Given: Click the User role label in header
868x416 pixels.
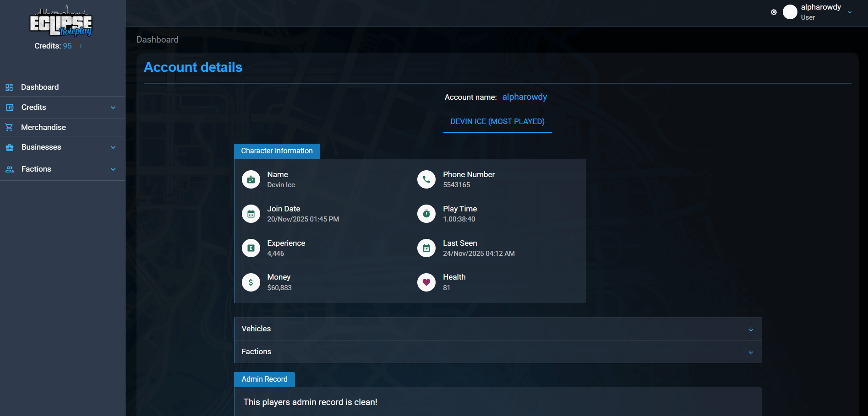Looking at the screenshot, I should click(808, 17).
